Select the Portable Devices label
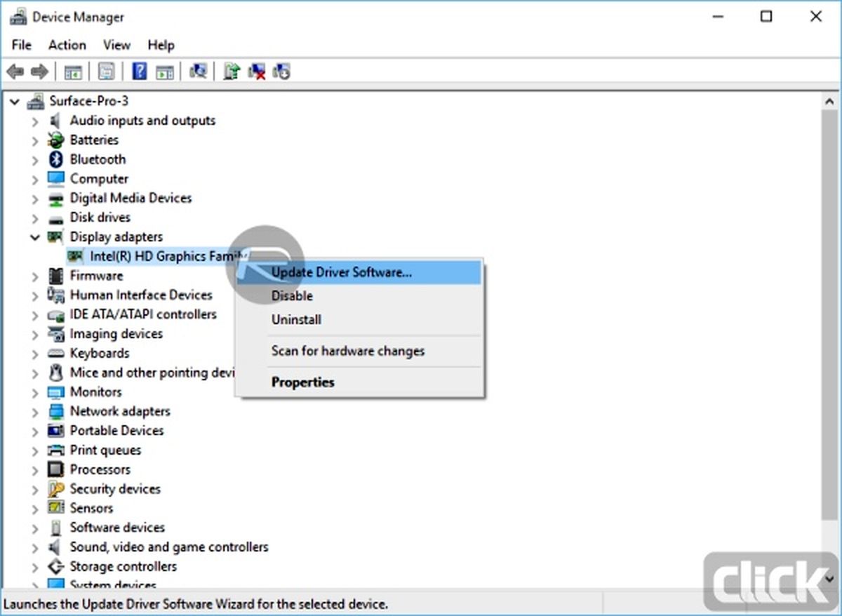 point(116,431)
